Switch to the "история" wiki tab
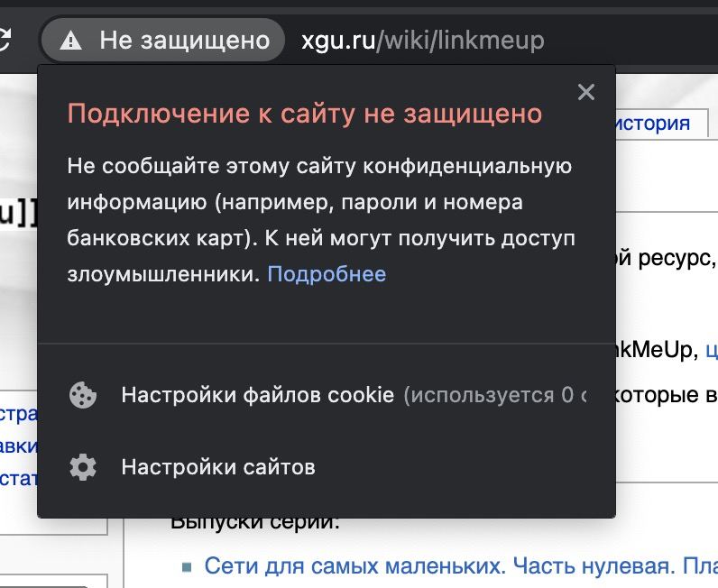Screen dimensions: 718x588 652,124
